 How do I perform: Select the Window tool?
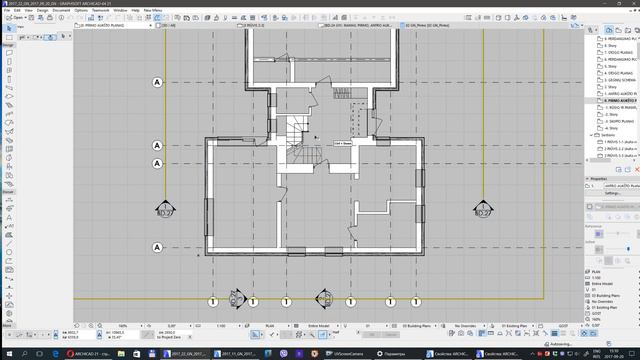(9, 71)
